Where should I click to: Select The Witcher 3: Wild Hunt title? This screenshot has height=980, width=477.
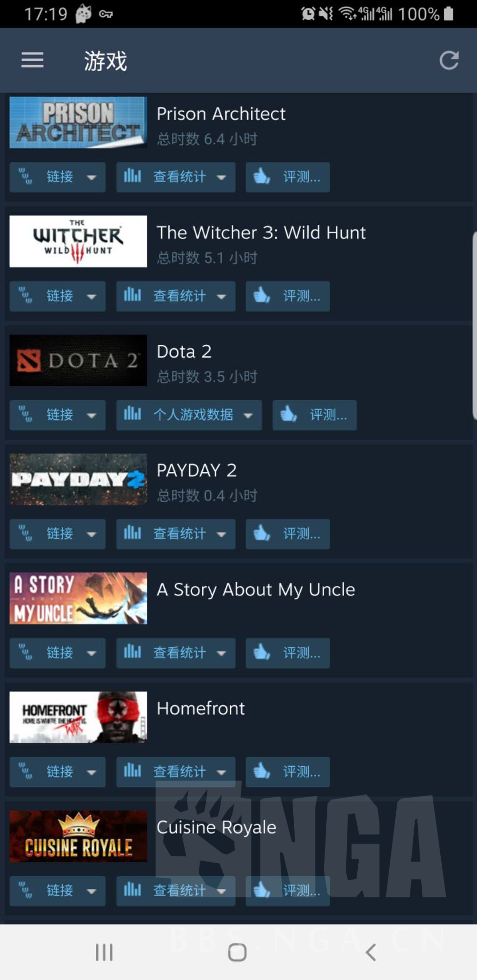pos(261,233)
